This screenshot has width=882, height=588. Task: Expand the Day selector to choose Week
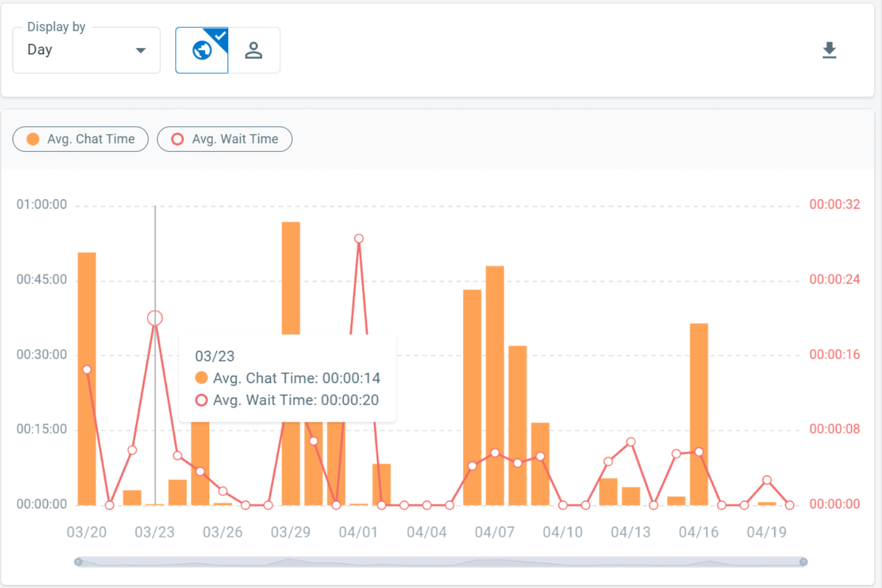pyautogui.click(x=86, y=50)
